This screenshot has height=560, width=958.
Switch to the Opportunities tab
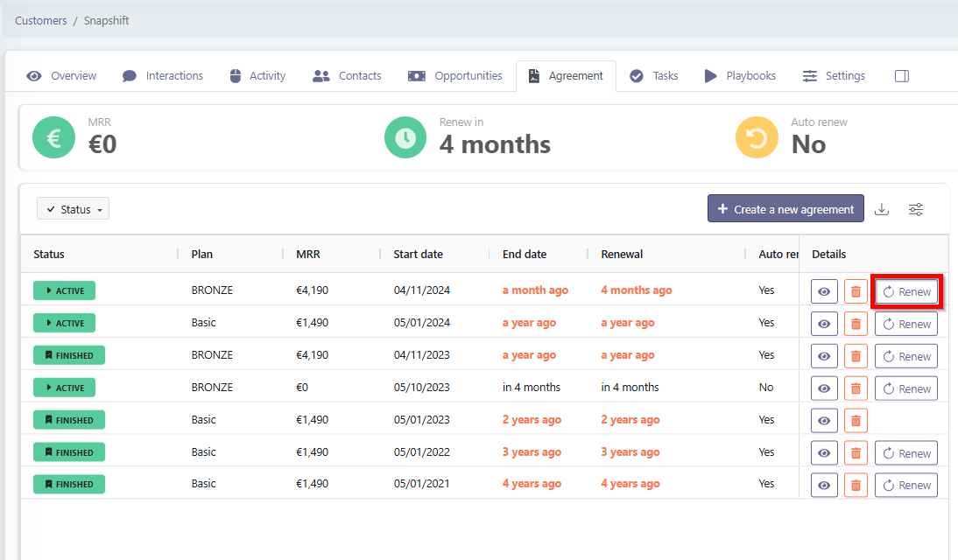click(455, 76)
